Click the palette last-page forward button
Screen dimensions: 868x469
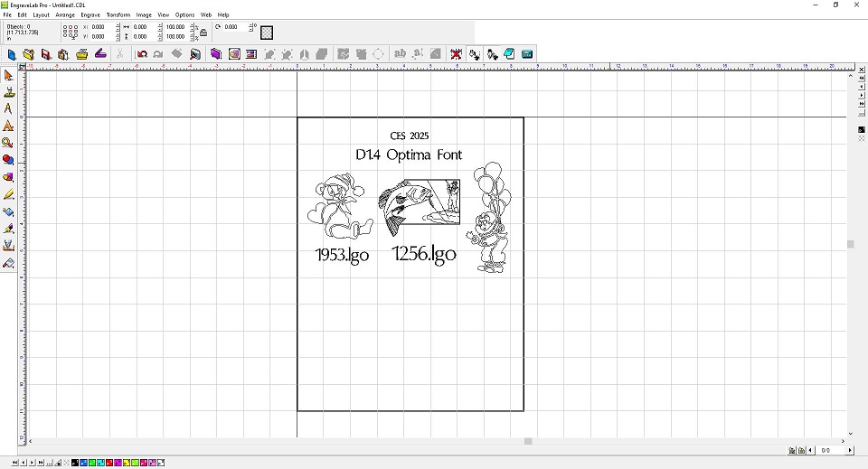pyautogui.click(x=41, y=463)
